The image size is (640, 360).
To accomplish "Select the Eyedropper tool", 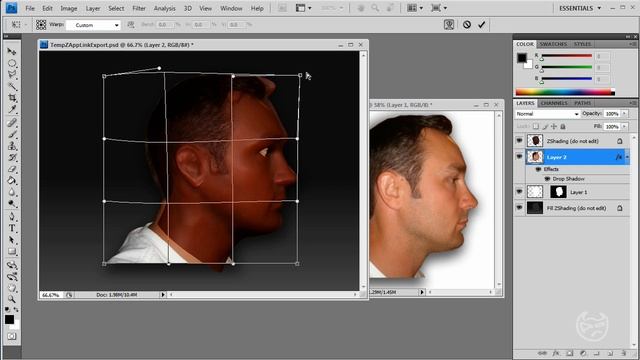I will point(11,109).
